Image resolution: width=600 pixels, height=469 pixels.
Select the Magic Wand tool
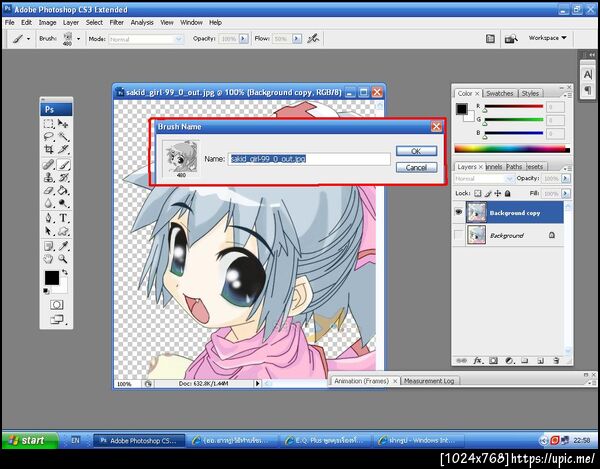pyautogui.click(x=63, y=137)
